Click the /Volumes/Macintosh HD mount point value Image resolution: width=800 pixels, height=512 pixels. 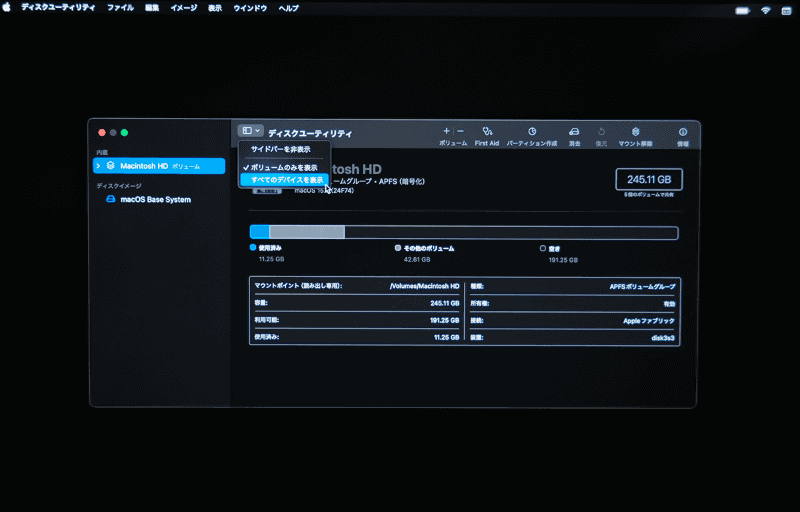pos(424,286)
